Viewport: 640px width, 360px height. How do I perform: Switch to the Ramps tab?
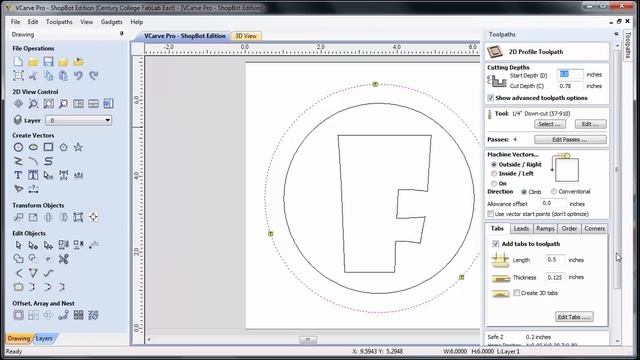pyautogui.click(x=545, y=229)
